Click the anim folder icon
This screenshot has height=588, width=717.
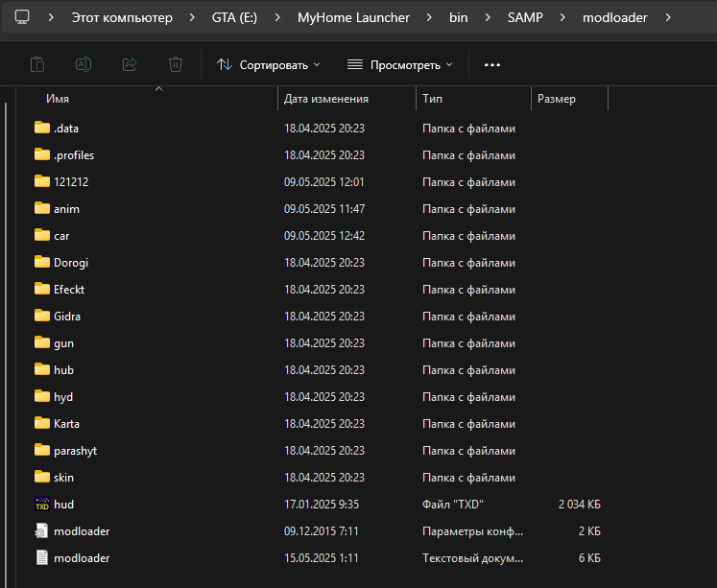[42, 208]
